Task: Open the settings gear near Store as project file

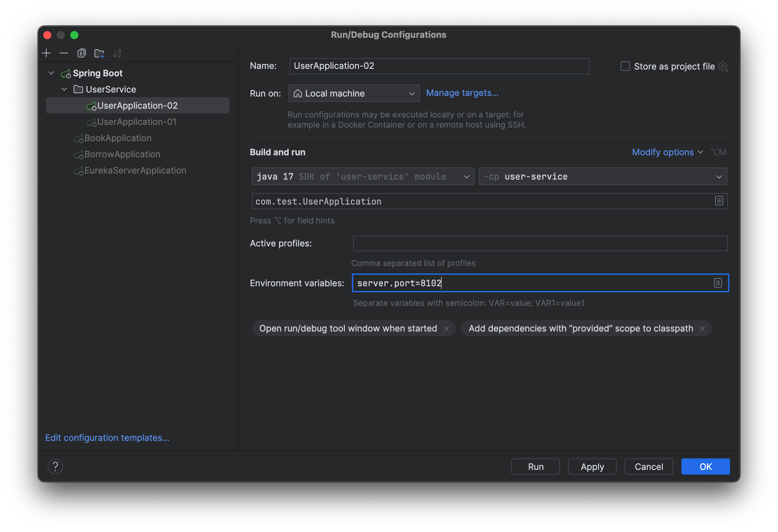Action: tap(723, 66)
